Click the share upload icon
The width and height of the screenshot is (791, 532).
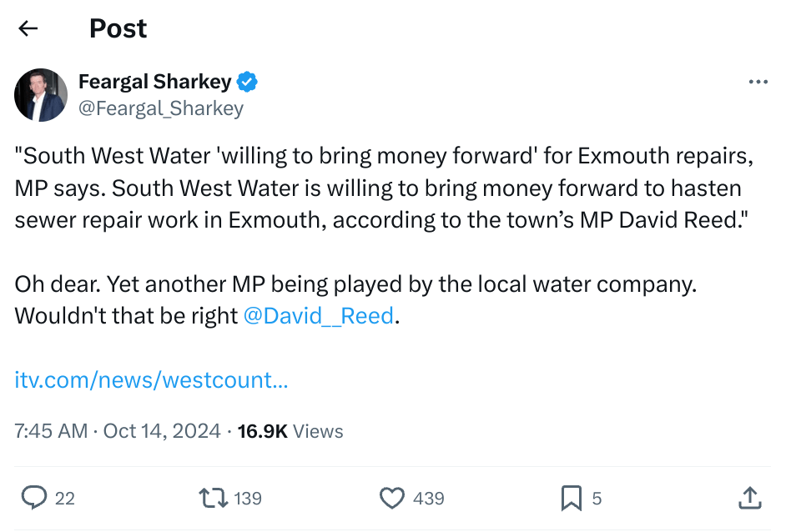pyautogui.click(x=750, y=498)
